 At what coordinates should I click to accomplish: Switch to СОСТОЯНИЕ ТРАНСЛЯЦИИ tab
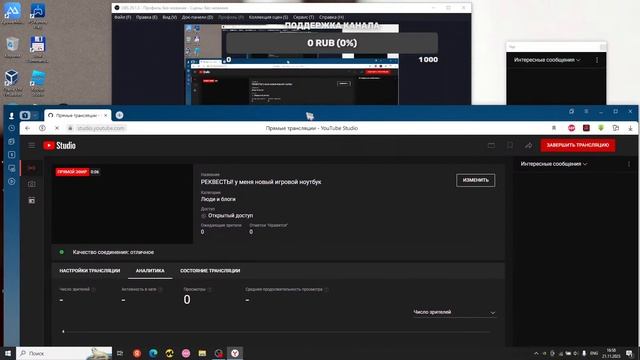[x=210, y=271]
